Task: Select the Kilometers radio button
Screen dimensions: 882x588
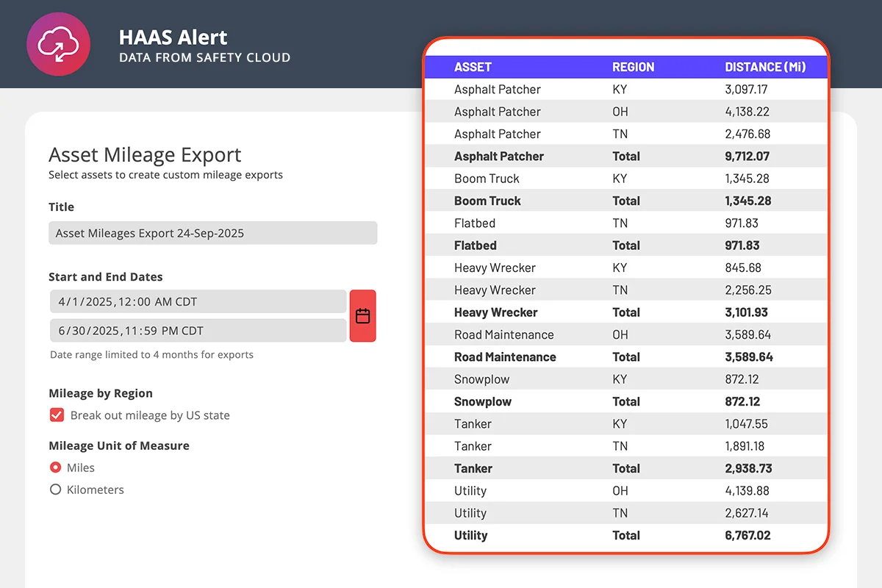Action: click(x=55, y=490)
